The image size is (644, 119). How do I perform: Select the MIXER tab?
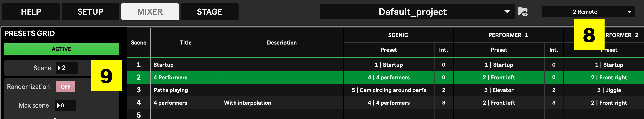pyautogui.click(x=150, y=12)
